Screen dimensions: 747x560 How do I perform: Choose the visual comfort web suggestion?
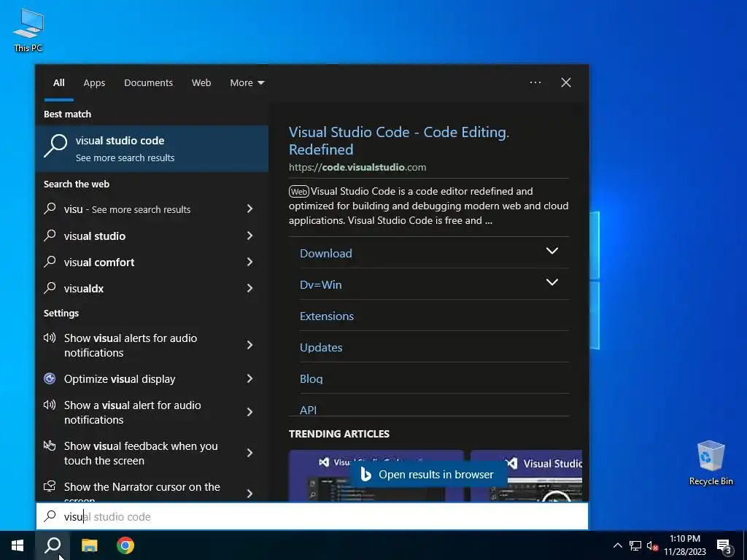152,262
